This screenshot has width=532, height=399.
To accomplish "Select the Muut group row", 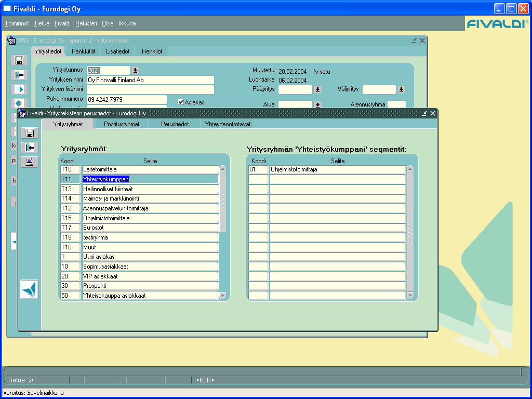I will [150, 247].
